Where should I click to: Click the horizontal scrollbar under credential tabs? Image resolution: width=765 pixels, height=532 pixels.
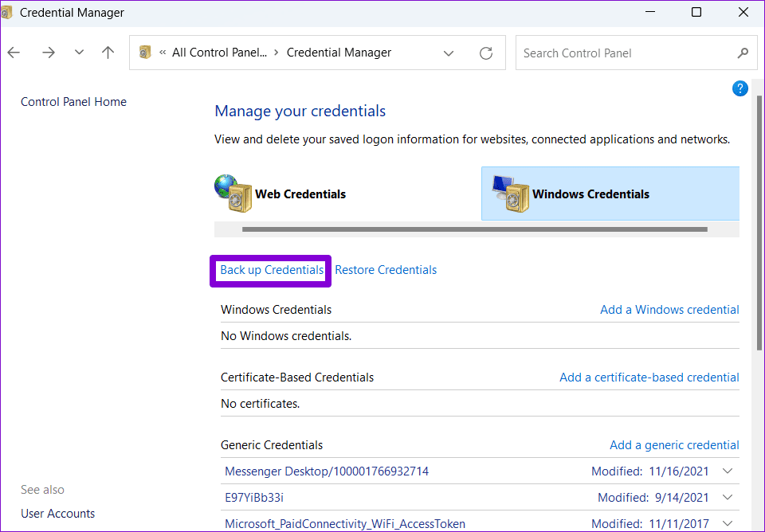point(475,229)
